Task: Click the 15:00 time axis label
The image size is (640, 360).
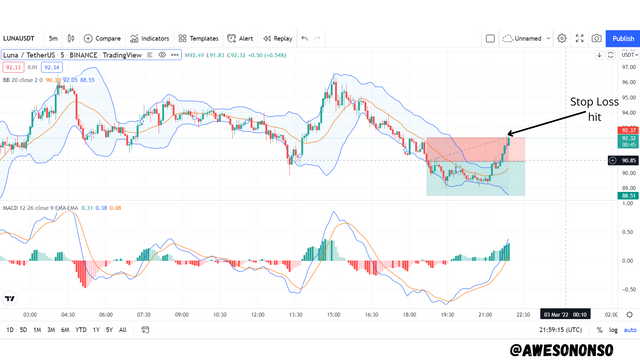Action: coord(333,315)
